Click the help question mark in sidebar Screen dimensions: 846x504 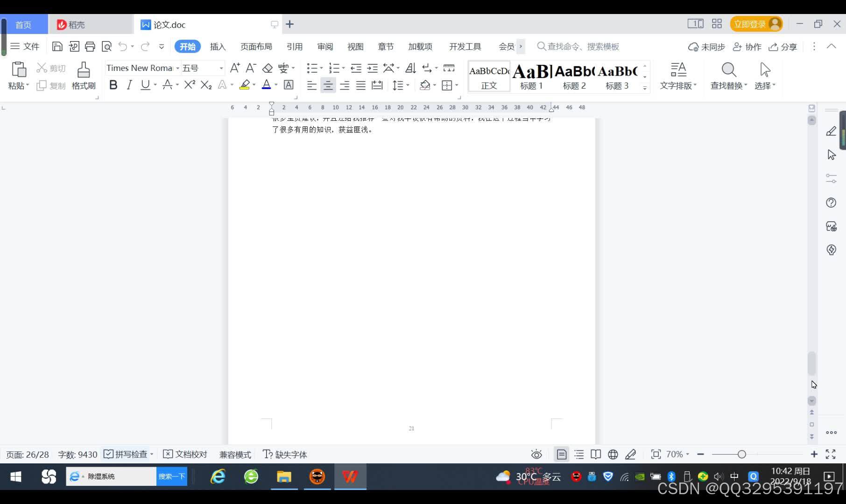tap(831, 203)
